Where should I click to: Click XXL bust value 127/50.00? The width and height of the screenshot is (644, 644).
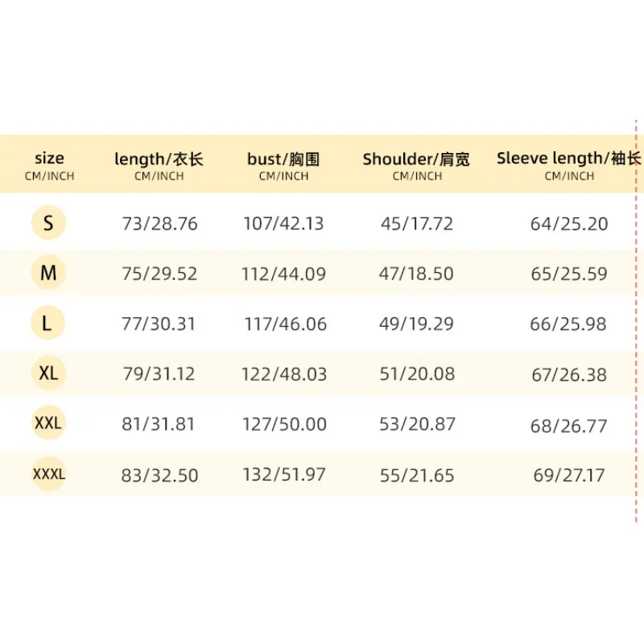pos(285,424)
